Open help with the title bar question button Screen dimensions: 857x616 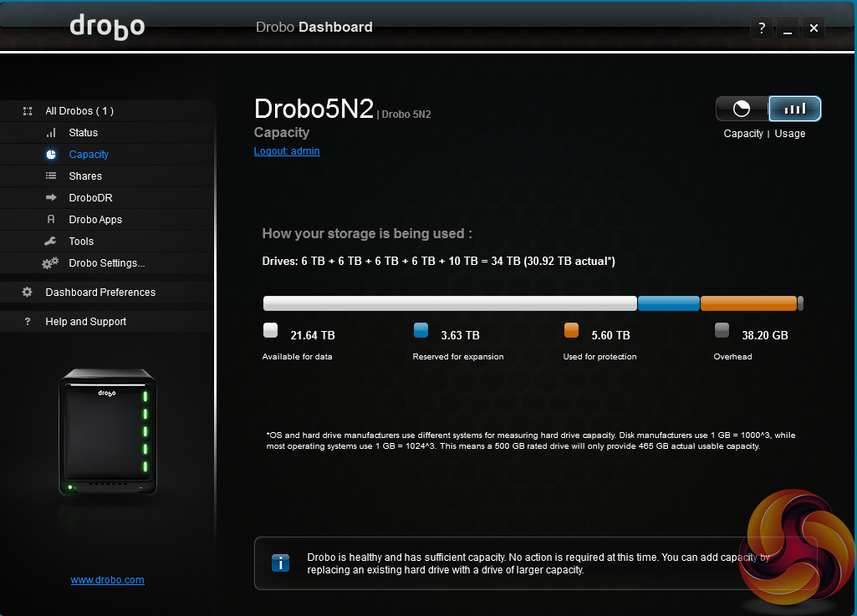(762, 28)
